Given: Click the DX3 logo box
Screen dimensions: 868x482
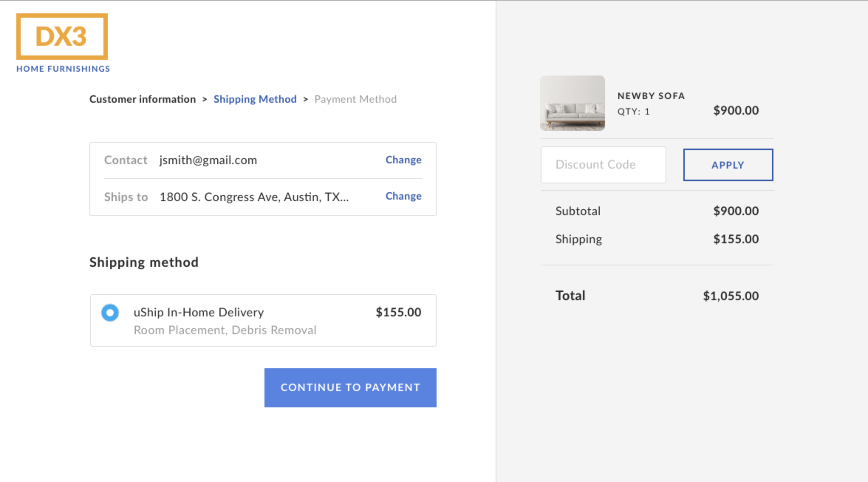Looking at the screenshot, I should click(x=62, y=37).
